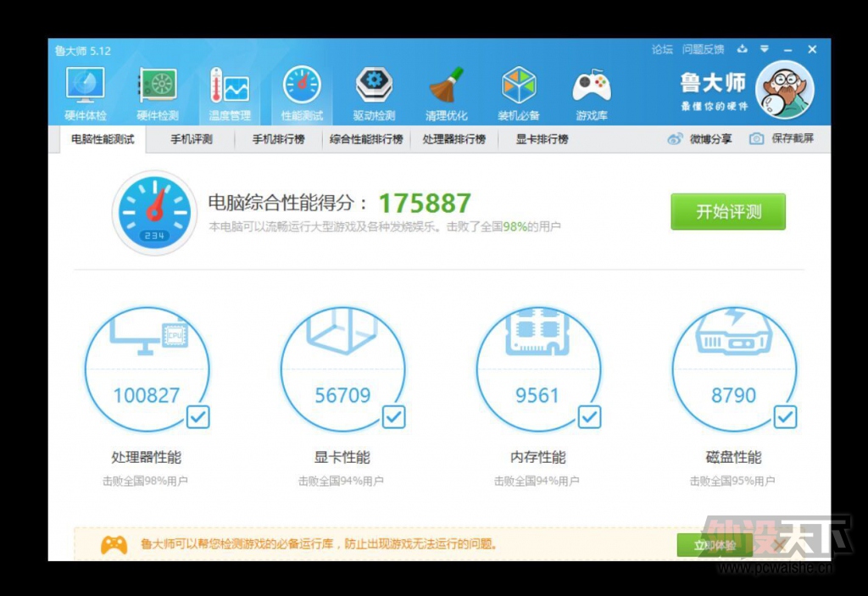This screenshot has width=868, height=596.
Task: Switch to 手机排行榜 tab
Action: point(278,139)
